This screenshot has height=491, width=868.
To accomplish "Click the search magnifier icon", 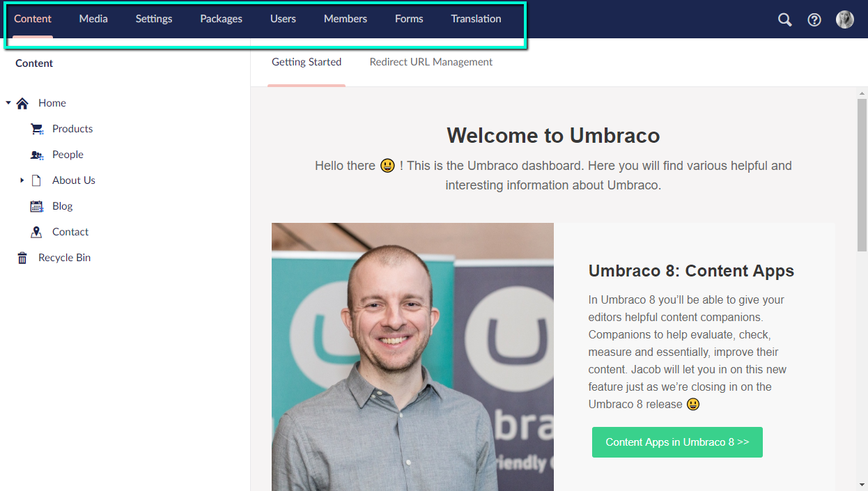I will point(785,20).
